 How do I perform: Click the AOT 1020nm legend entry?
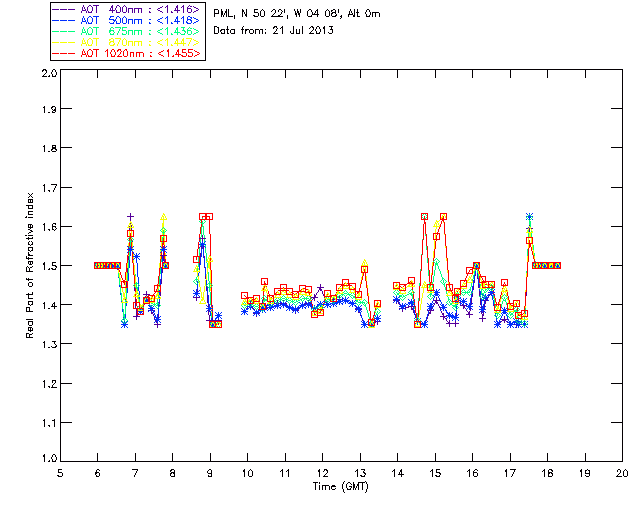click(x=127, y=53)
